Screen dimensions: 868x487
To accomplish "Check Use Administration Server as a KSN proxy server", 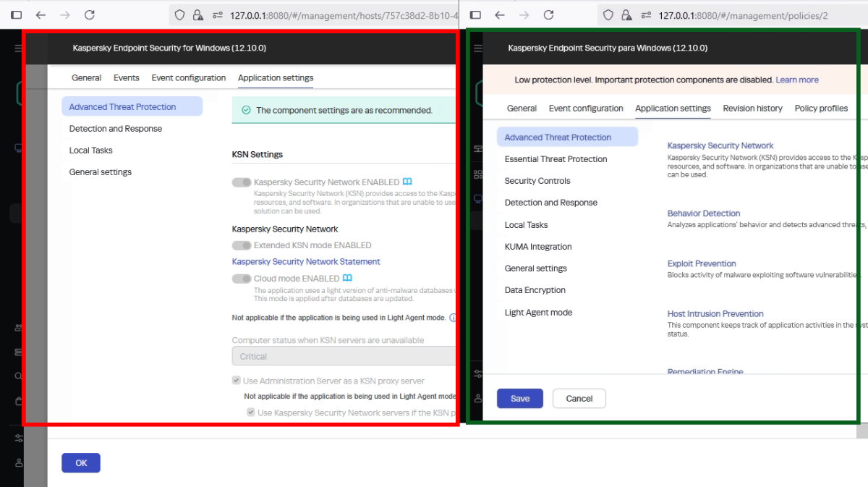I will (236, 381).
